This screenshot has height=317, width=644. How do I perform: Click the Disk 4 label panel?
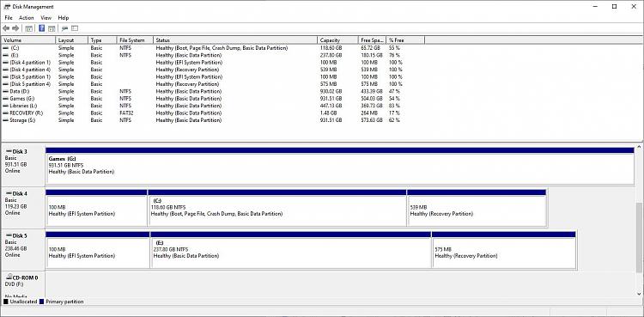click(x=23, y=208)
